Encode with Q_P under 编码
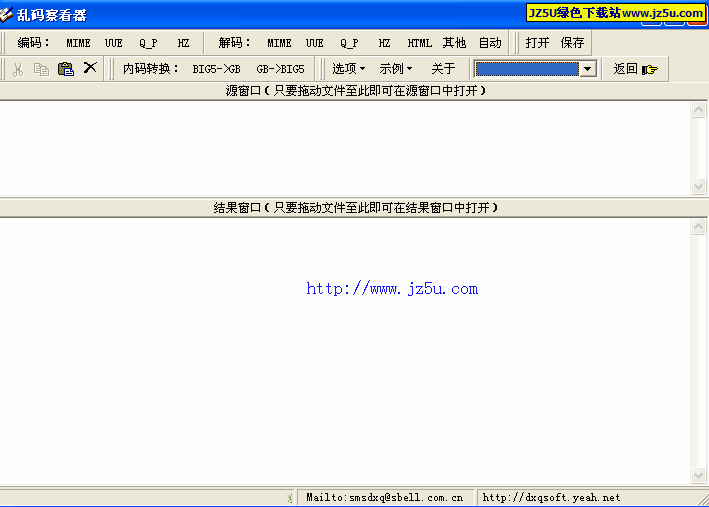The image size is (709, 507). pyautogui.click(x=148, y=43)
